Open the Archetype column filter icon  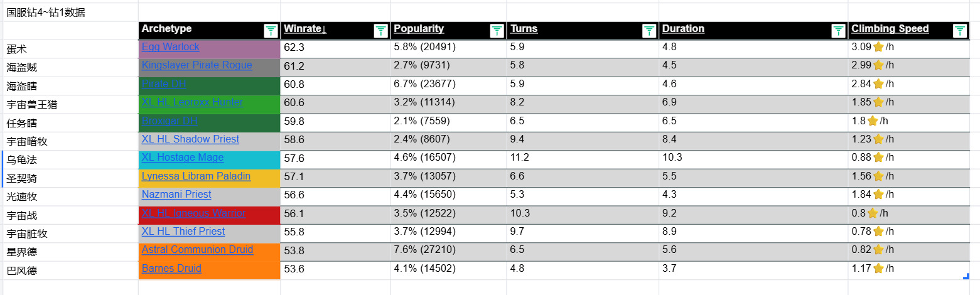click(x=271, y=31)
